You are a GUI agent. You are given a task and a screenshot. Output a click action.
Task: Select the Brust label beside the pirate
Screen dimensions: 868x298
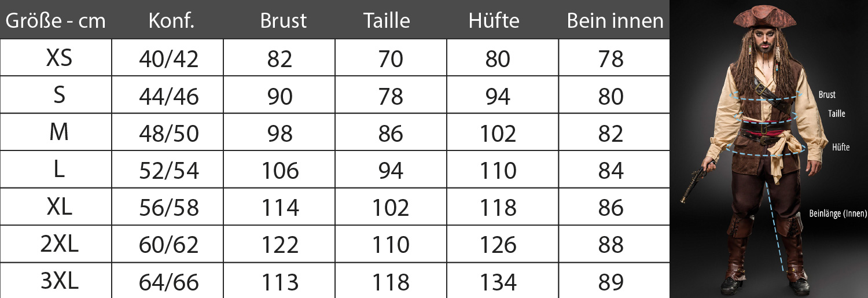point(827,95)
